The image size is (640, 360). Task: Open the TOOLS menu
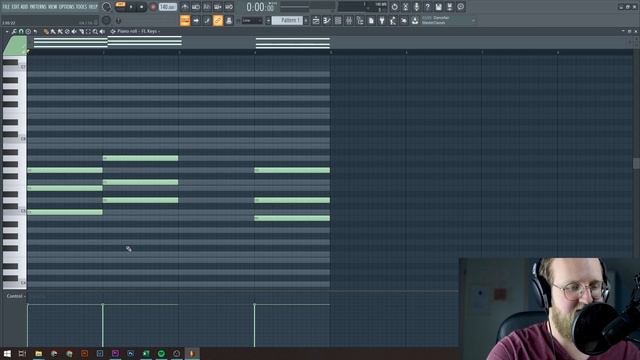(x=81, y=7)
